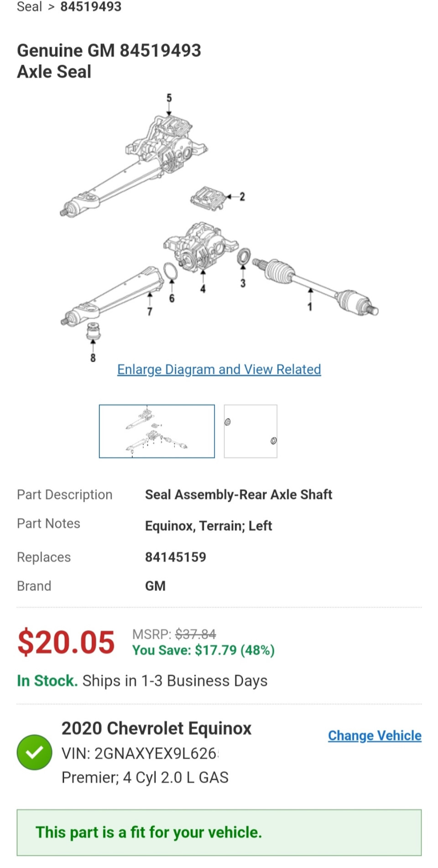
Task: Click the 84519493 breadcrumb part number
Action: coord(91,7)
